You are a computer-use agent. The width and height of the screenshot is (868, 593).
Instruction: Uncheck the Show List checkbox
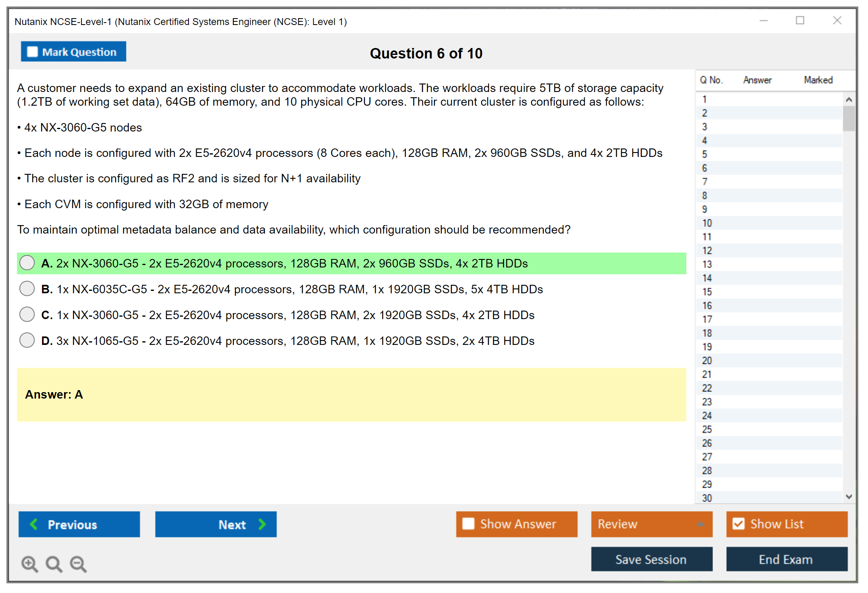(738, 524)
